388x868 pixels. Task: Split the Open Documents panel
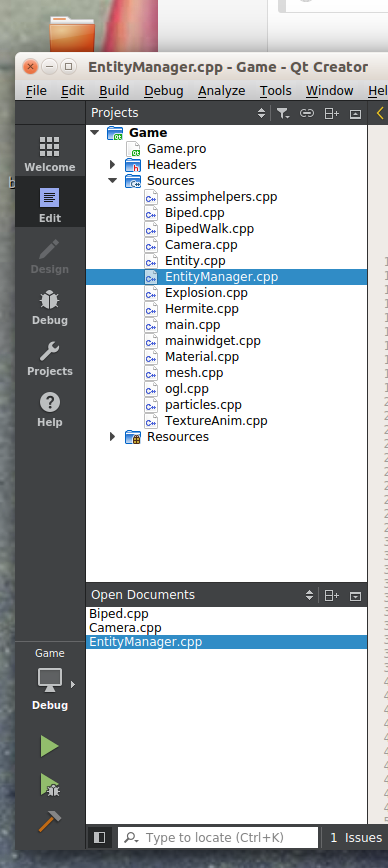pyautogui.click(x=331, y=595)
